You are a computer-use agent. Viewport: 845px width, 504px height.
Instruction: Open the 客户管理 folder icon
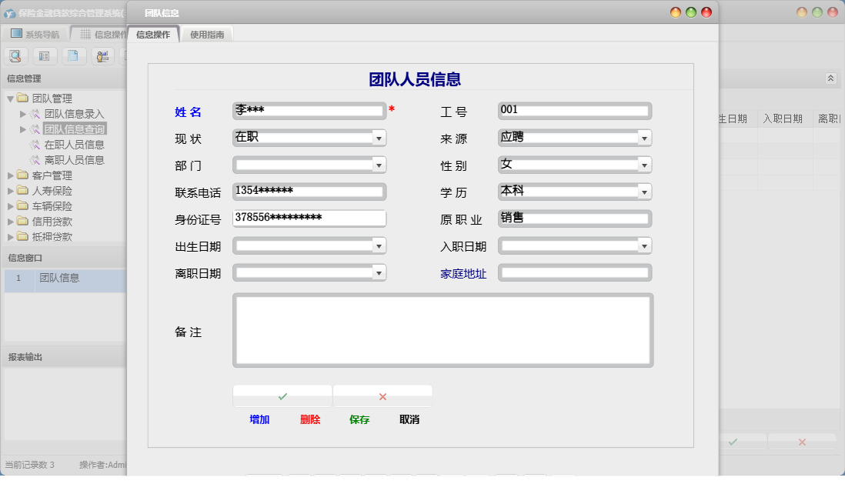[22, 175]
